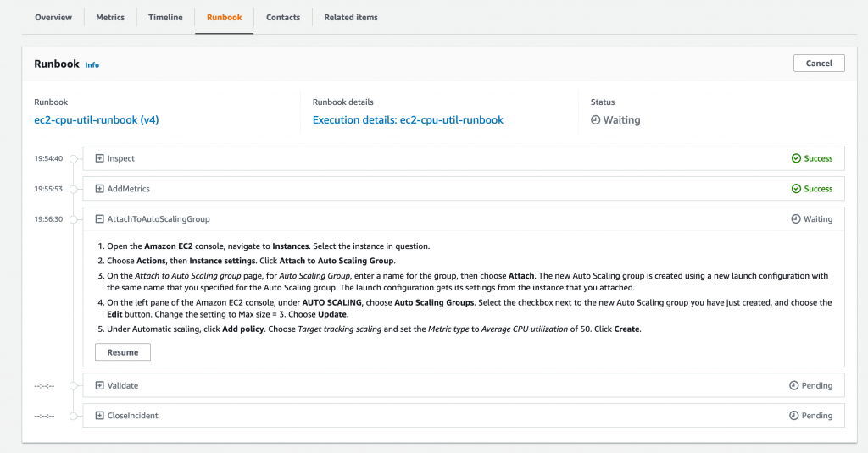Expand the Inspect step

(100, 158)
